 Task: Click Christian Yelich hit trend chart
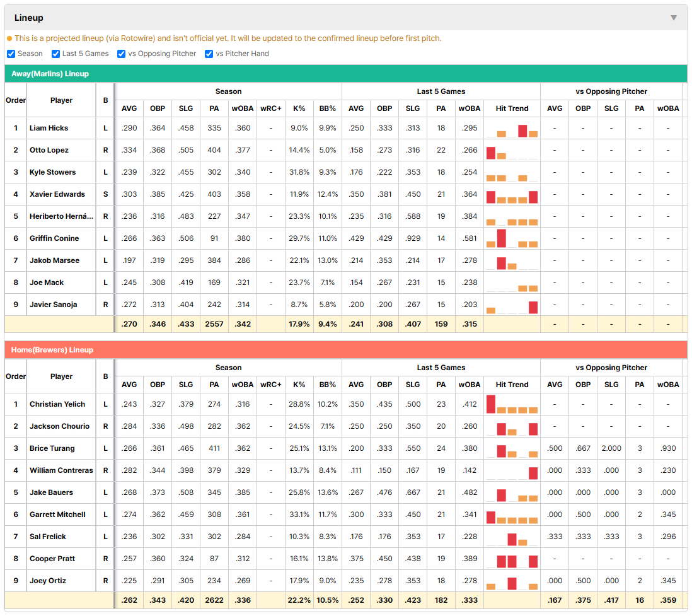[512, 404]
